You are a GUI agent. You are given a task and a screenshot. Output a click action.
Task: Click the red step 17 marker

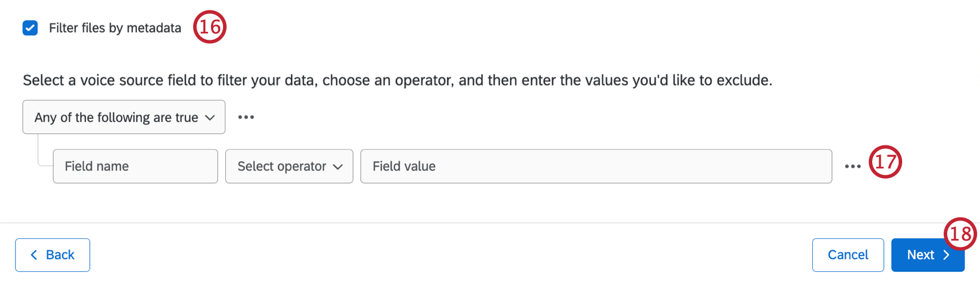(885, 162)
